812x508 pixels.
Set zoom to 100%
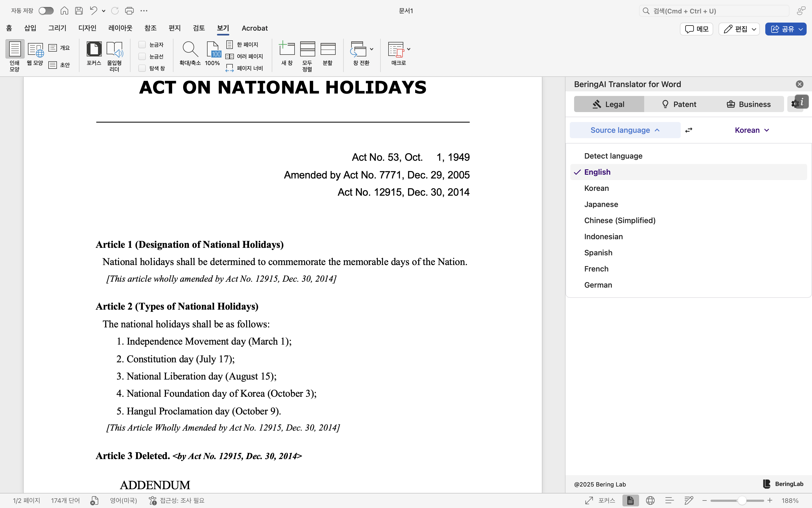click(x=213, y=54)
